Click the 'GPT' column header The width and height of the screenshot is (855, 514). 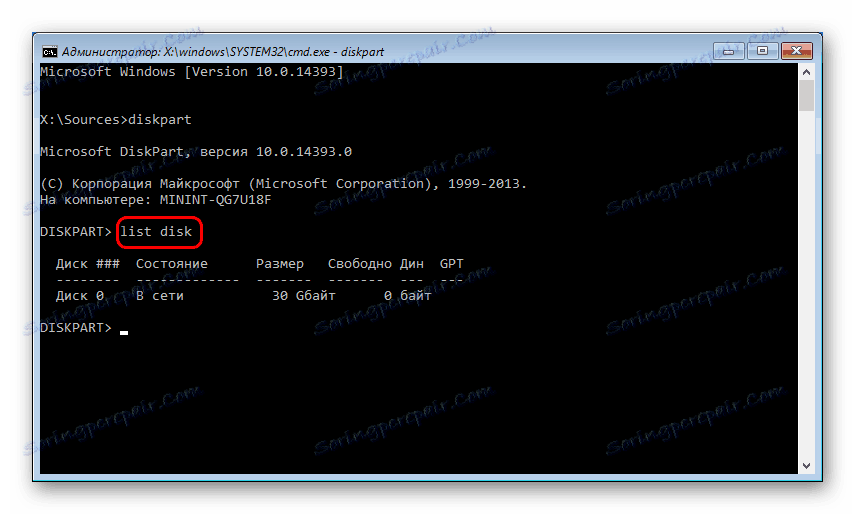pos(451,264)
